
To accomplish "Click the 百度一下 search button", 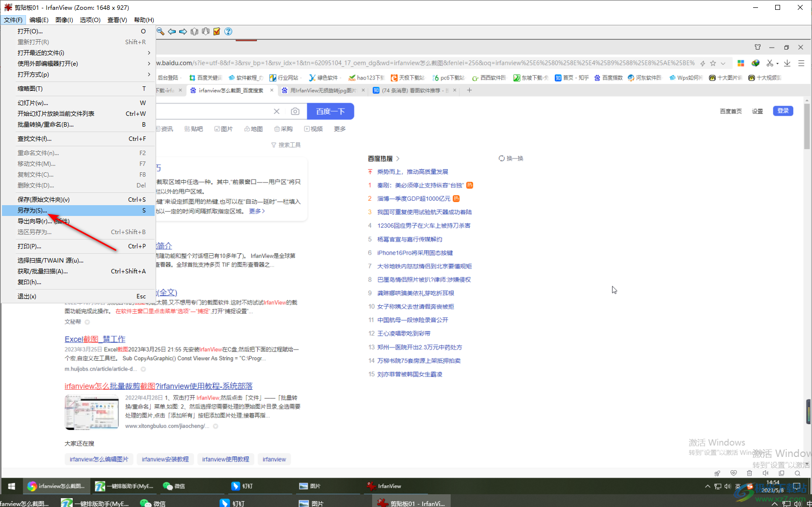I will tap(330, 111).
